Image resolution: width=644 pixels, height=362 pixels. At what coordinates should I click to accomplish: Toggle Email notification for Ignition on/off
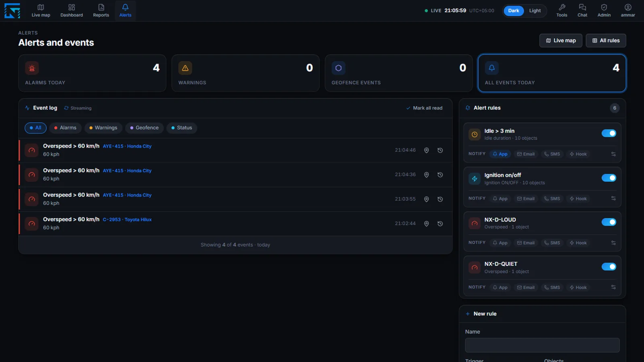pyautogui.click(x=526, y=199)
